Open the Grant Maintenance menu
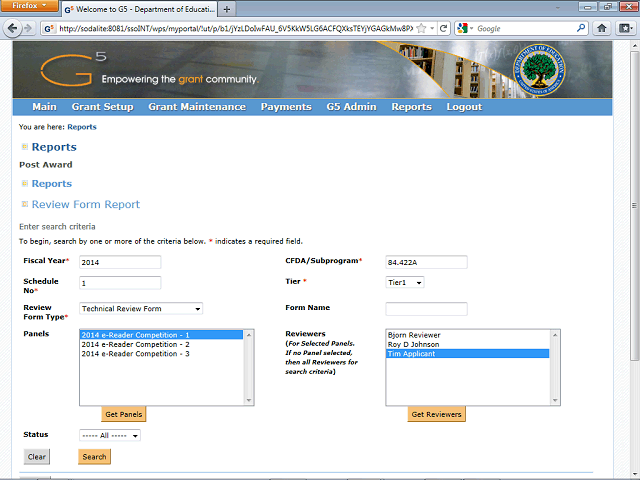640x480 pixels. pyautogui.click(x=197, y=107)
